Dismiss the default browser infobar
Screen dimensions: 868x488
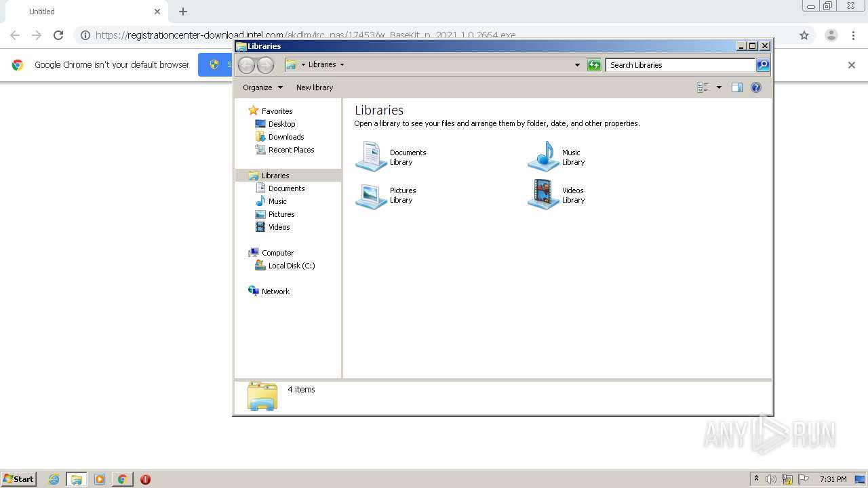click(852, 65)
